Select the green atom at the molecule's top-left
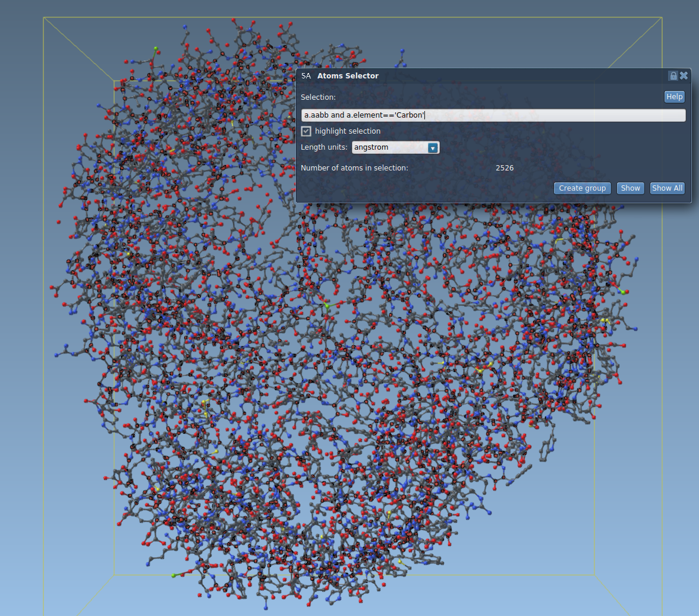Screen dimensions: 699x616 click(156, 49)
